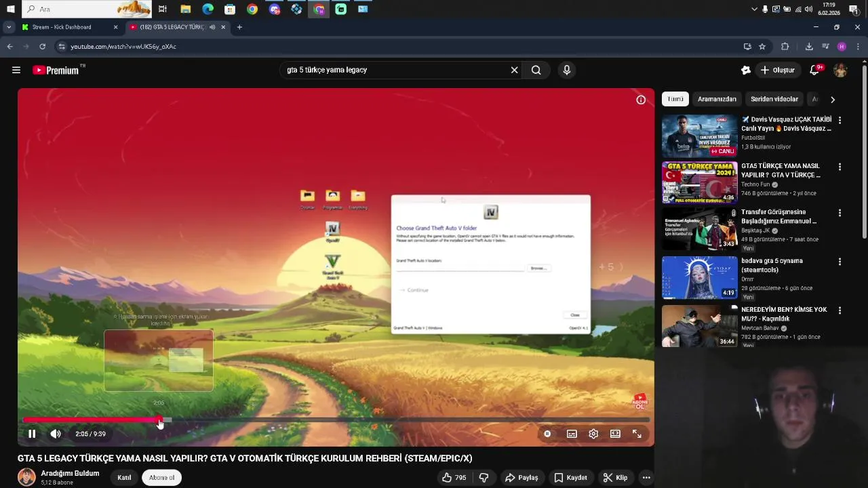Screen dimensions: 868x488
Task: Dislike the video with thumbs down
Action: [484, 478]
